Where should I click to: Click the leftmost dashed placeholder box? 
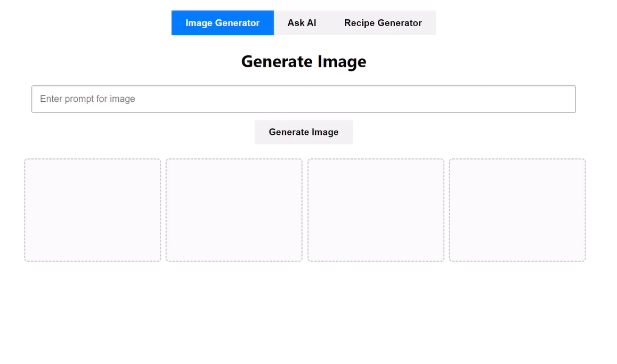pyautogui.click(x=92, y=209)
